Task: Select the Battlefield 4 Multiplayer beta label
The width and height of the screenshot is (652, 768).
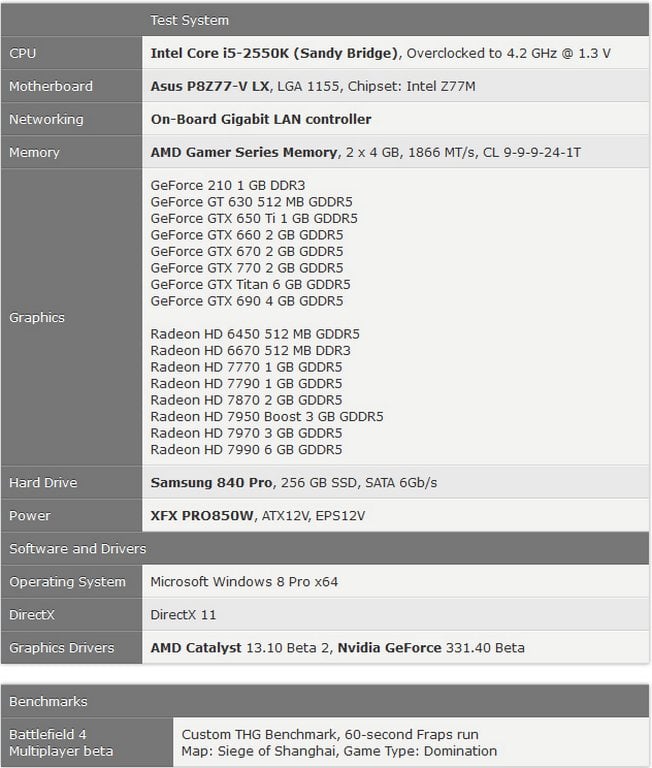Action: coord(61,742)
